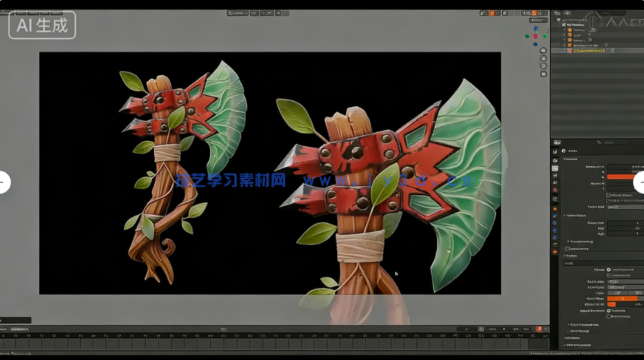Click the viewport navigation gizmo
The height and width of the screenshot is (360, 644).
(534, 35)
